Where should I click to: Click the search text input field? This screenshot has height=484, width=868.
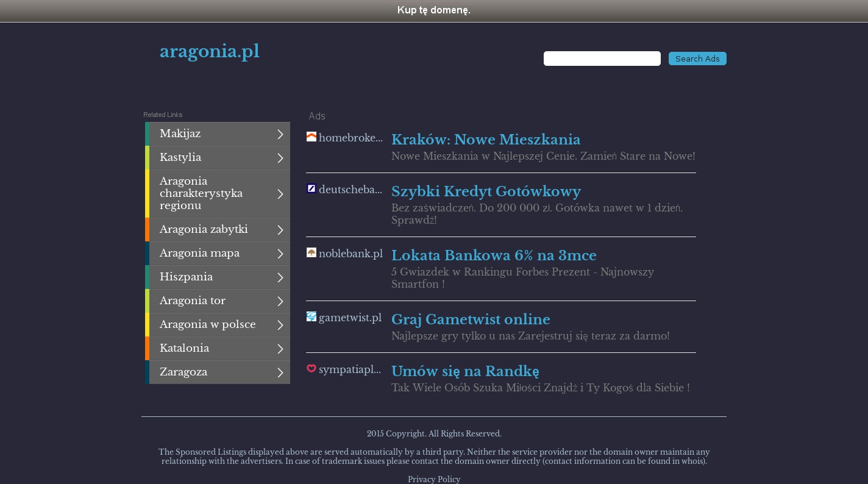coord(602,59)
